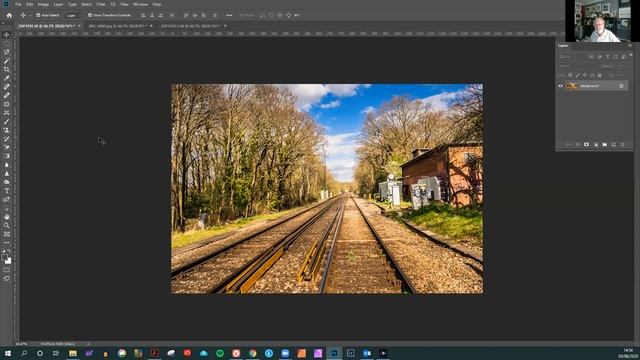Open the layer filter Kind dropdown

[572, 56]
